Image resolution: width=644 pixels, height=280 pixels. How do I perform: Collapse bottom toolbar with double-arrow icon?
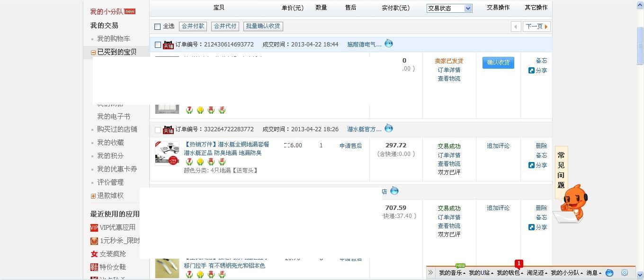click(x=430, y=272)
